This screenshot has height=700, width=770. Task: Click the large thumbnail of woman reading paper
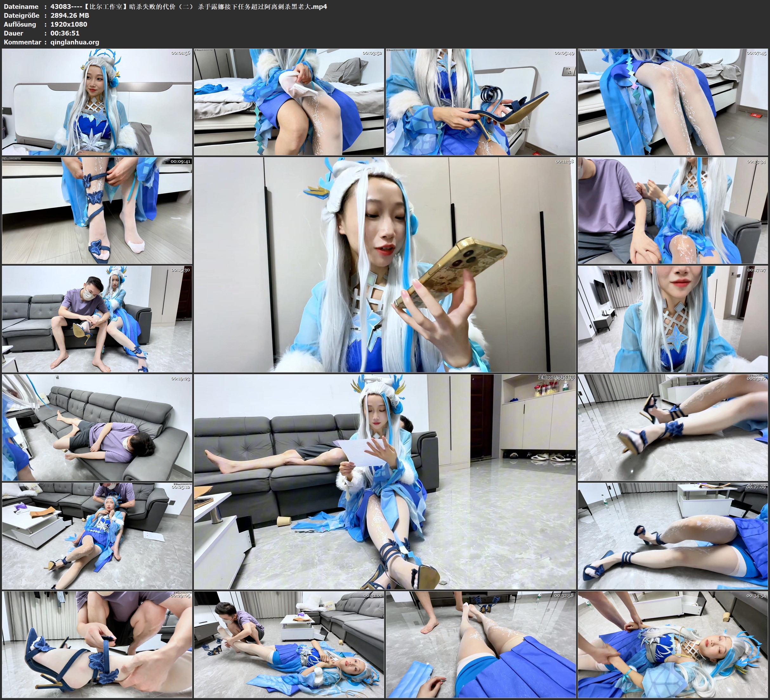385,481
